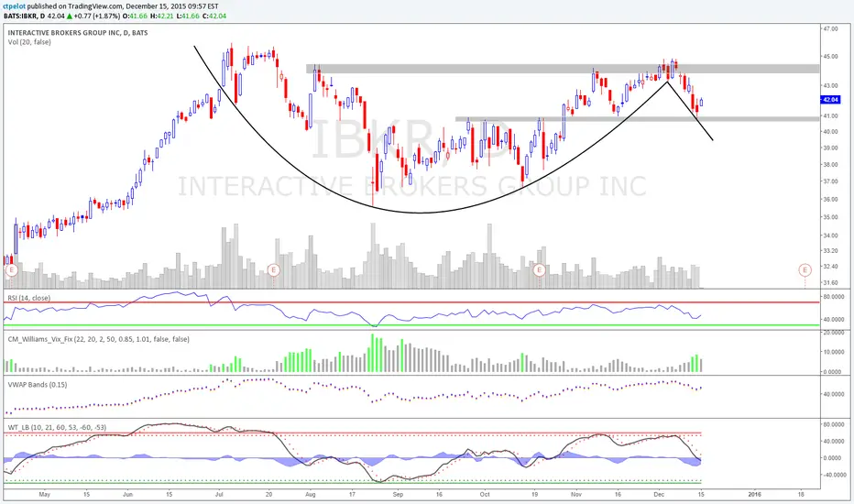
Task: Click the BATS:IBKR, D symbol text
Action: tap(25, 16)
